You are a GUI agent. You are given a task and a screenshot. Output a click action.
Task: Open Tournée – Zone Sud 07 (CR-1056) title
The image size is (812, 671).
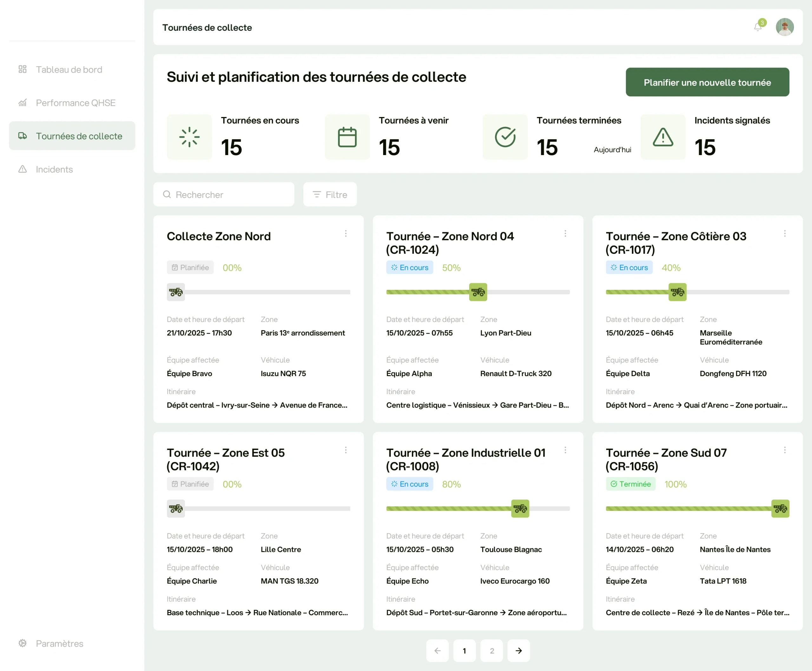click(x=666, y=459)
